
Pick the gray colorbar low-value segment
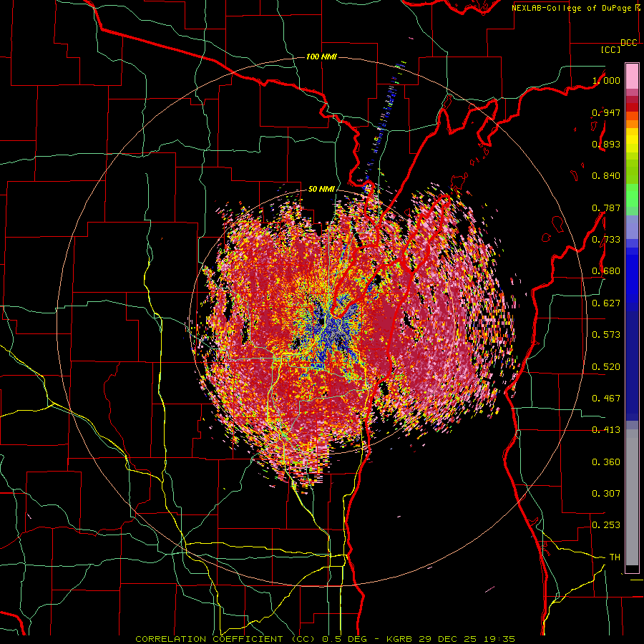point(632,497)
